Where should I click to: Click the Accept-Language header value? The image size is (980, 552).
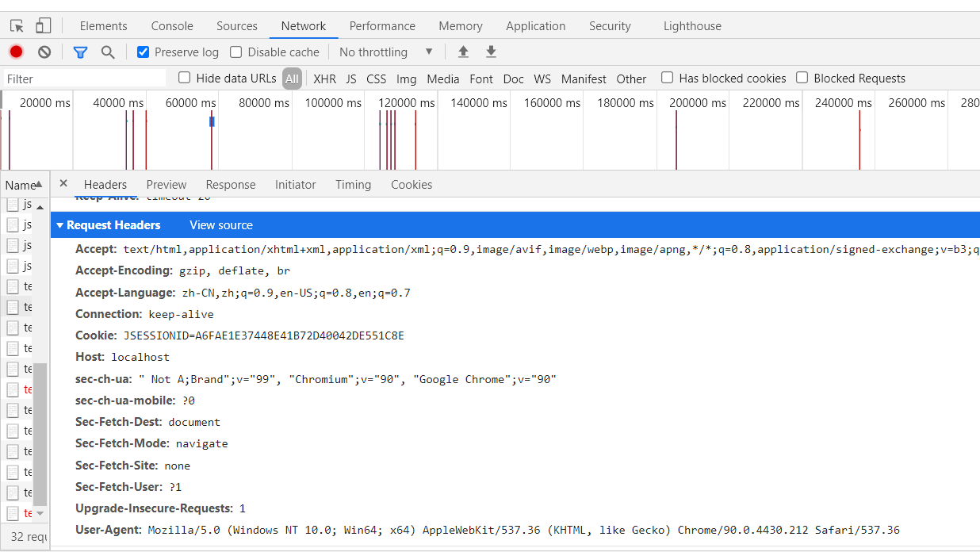[297, 293]
